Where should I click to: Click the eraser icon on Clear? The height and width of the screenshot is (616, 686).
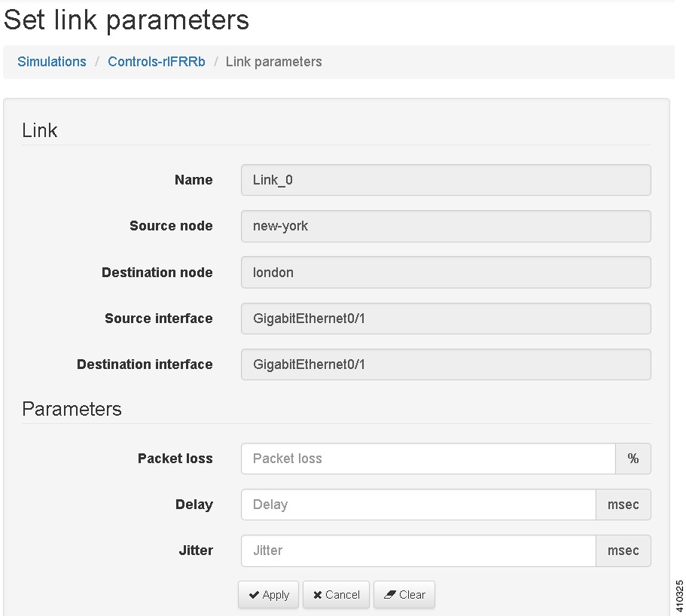click(389, 595)
